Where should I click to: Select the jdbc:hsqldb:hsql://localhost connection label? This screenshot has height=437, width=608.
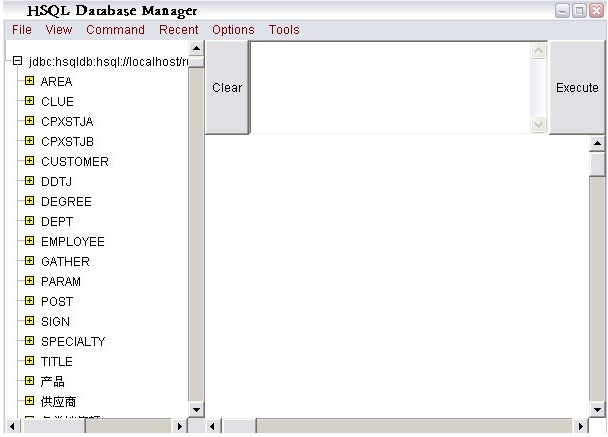point(108,61)
